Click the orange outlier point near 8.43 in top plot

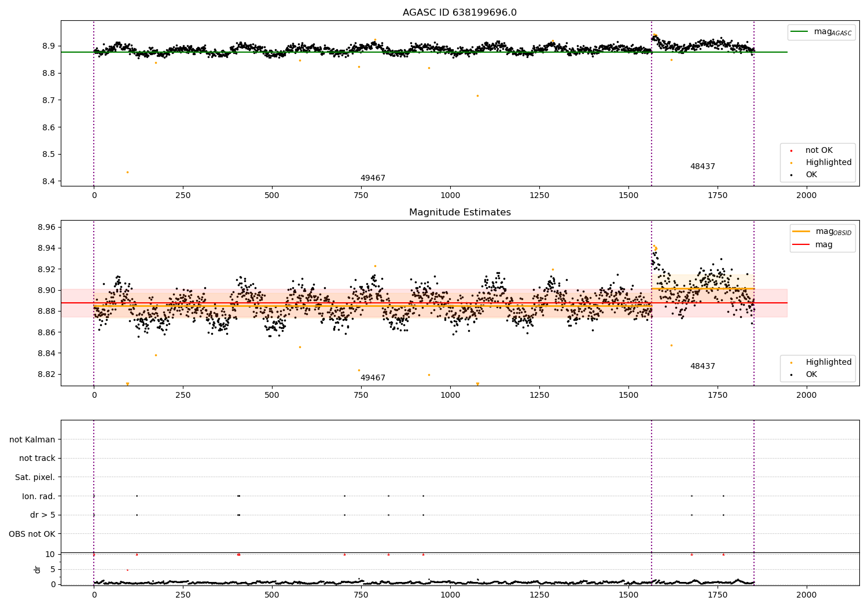[x=127, y=172]
